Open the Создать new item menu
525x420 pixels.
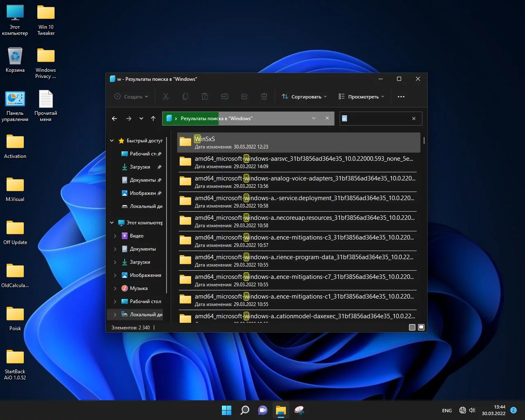[131, 97]
